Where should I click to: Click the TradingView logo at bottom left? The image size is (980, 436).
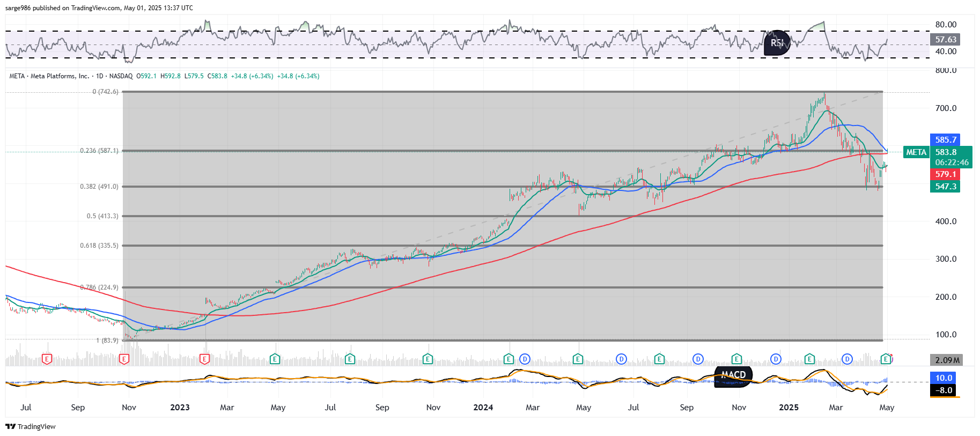[31, 426]
